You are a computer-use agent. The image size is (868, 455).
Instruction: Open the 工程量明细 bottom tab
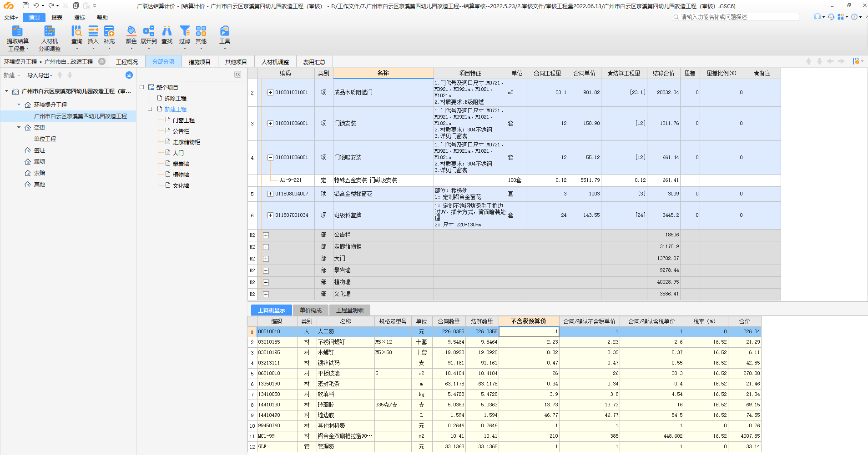(350, 310)
